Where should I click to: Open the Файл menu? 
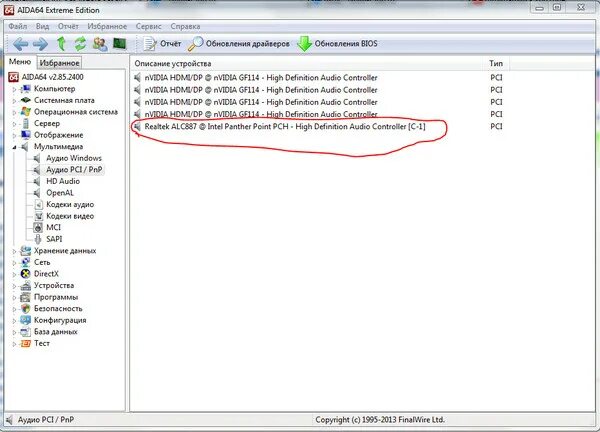tap(18, 26)
